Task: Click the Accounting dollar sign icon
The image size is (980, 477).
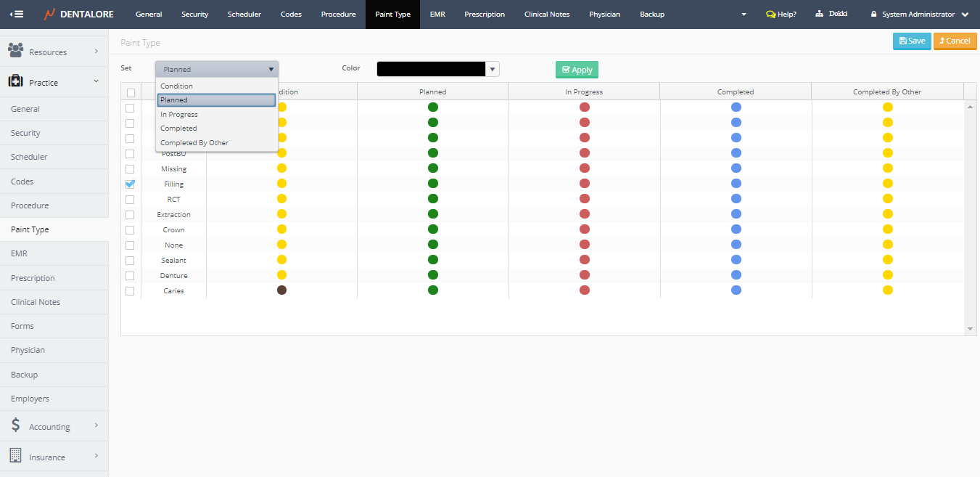Action: tap(15, 426)
